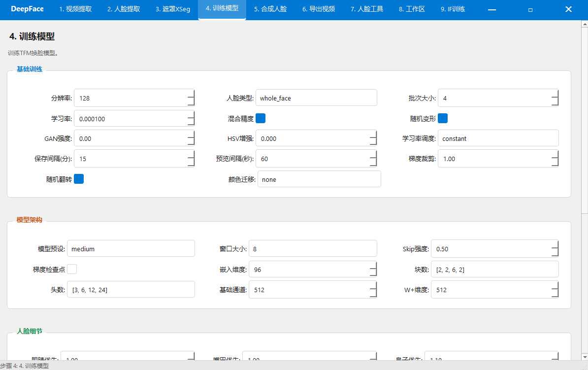Open the 模型预设 medium dropdown

131,249
